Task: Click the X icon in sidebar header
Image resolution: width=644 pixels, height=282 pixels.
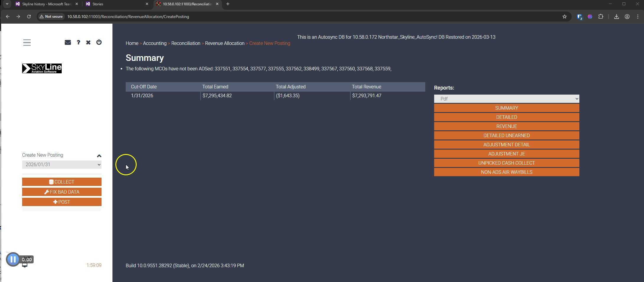Action: point(88,42)
